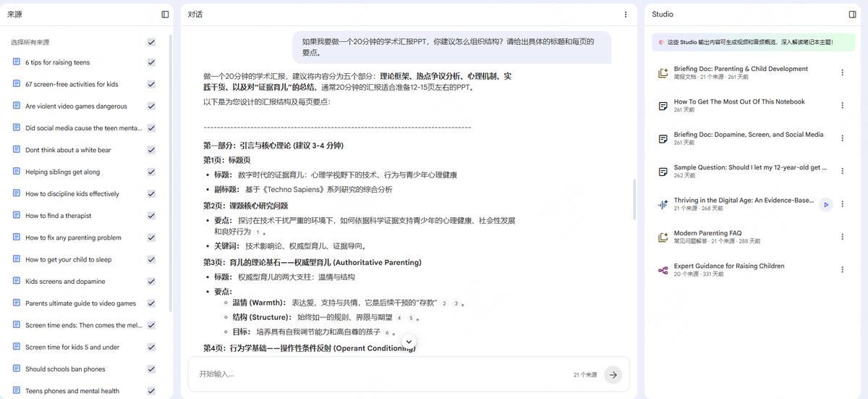Open citation 2 after the Warmth bullet
868x399 pixels.
[x=444, y=303]
